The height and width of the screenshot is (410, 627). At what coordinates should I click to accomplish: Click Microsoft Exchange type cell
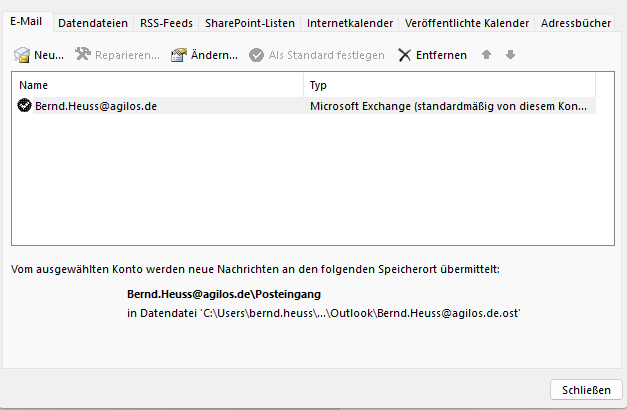point(448,106)
